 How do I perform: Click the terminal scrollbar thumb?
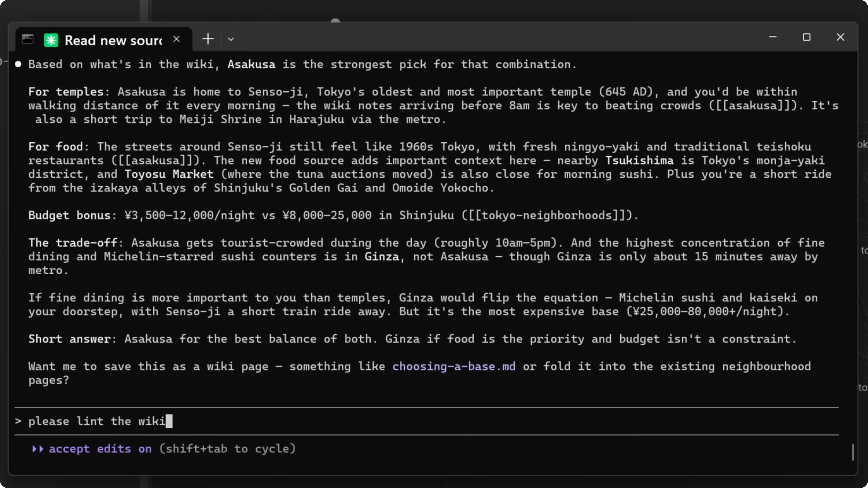(x=853, y=452)
